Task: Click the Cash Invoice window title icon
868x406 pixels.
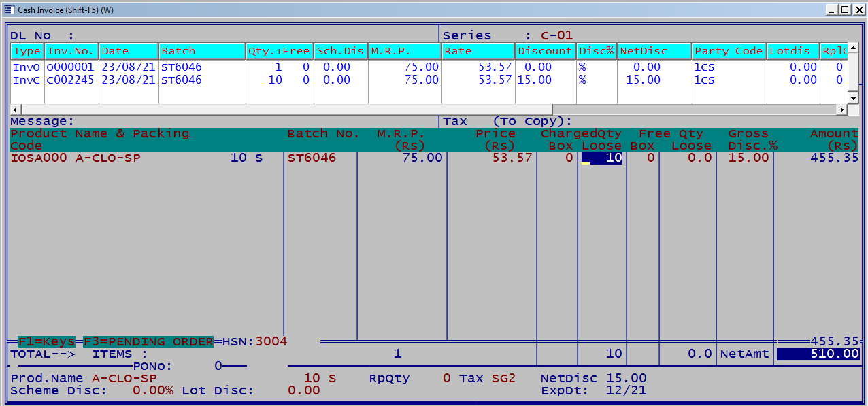Action: (9, 10)
